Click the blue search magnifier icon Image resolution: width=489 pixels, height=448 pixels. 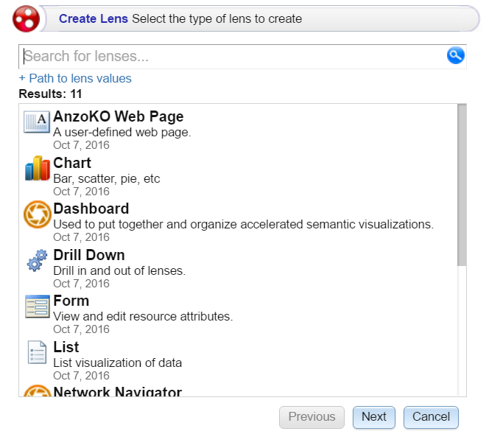pos(455,55)
